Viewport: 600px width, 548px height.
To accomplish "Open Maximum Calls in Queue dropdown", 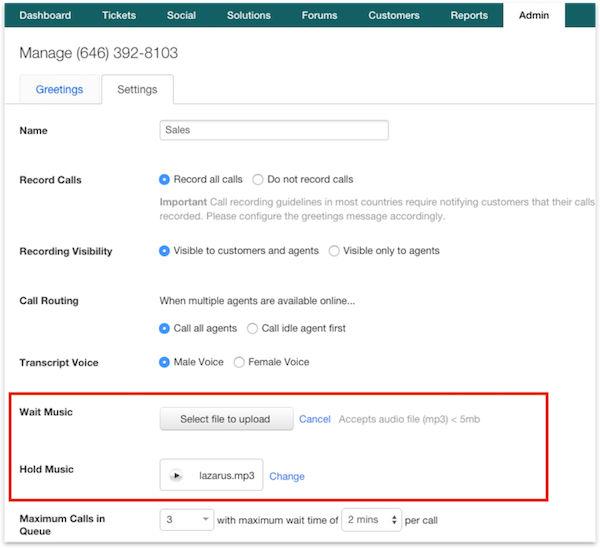I will pos(187,520).
